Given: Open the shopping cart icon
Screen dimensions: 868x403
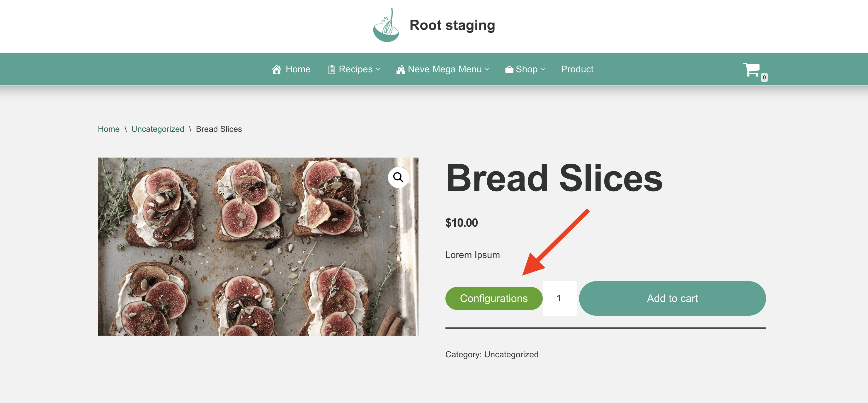Looking at the screenshot, I should coord(752,69).
